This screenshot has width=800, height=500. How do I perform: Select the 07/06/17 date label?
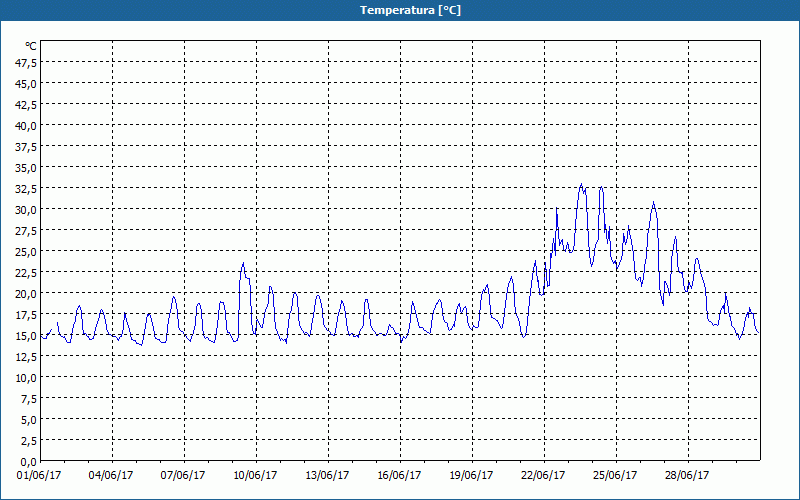pos(183,476)
